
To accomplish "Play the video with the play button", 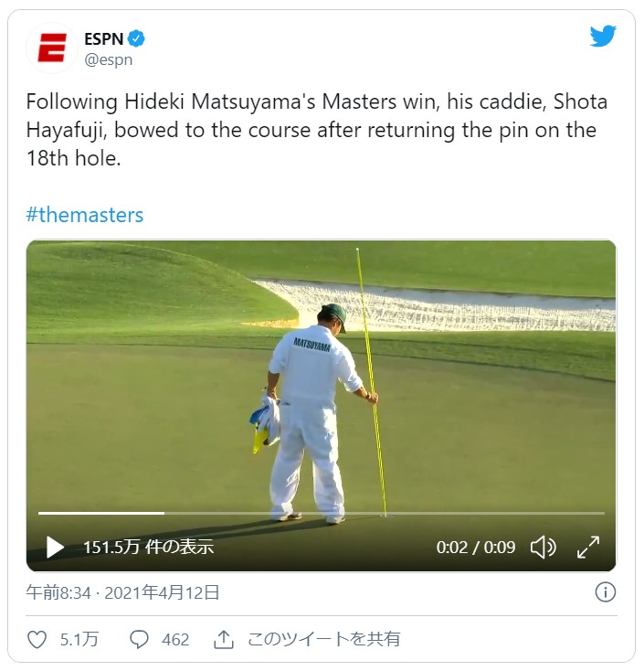I will pyautogui.click(x=55, y=547).
